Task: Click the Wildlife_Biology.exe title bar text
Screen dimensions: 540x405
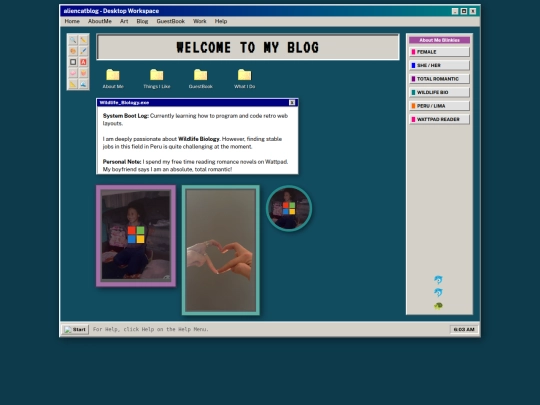Action: point(124,103)
